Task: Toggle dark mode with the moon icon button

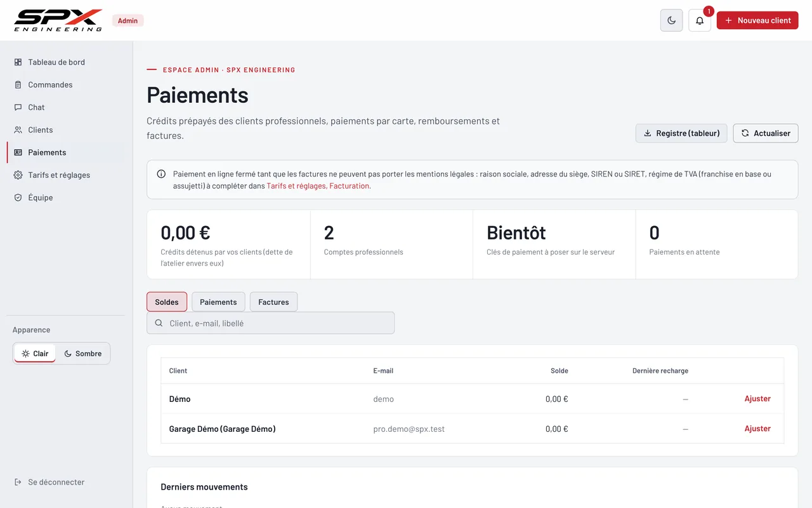Action: pos(672,20)
